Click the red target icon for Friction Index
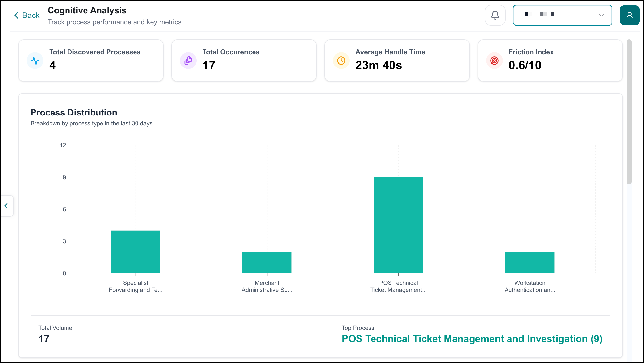644x363 pixels. 494,60
